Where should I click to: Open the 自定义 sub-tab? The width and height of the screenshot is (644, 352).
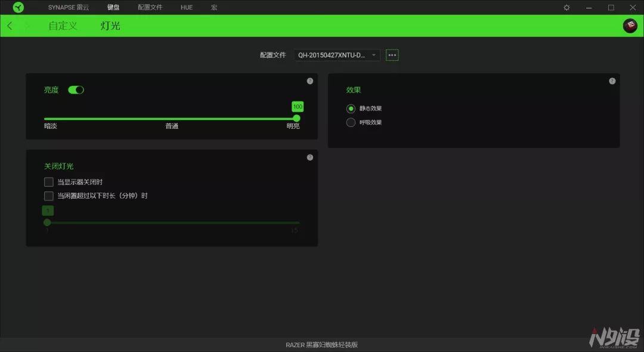click(x=63, y=26)
